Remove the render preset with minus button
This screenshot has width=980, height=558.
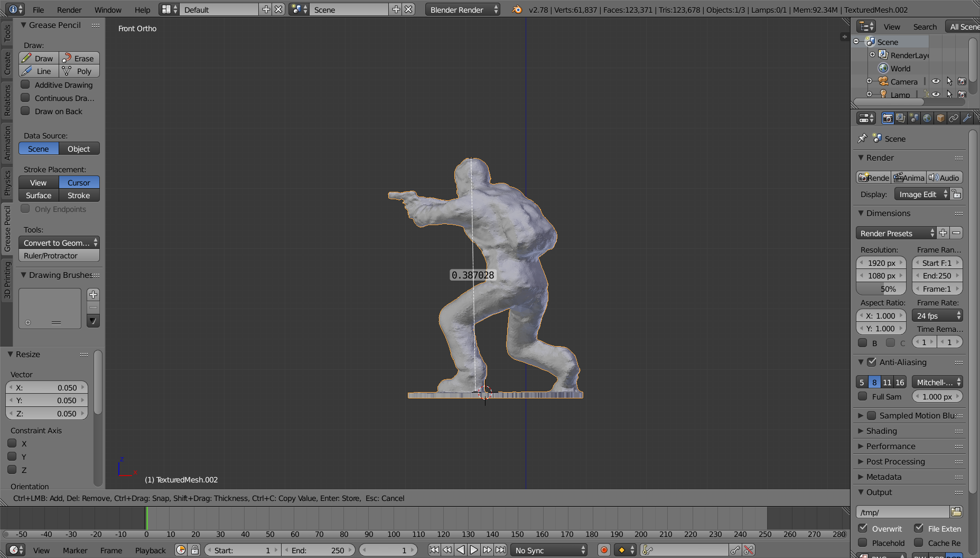pyautogui.click(x=956, y=233)
